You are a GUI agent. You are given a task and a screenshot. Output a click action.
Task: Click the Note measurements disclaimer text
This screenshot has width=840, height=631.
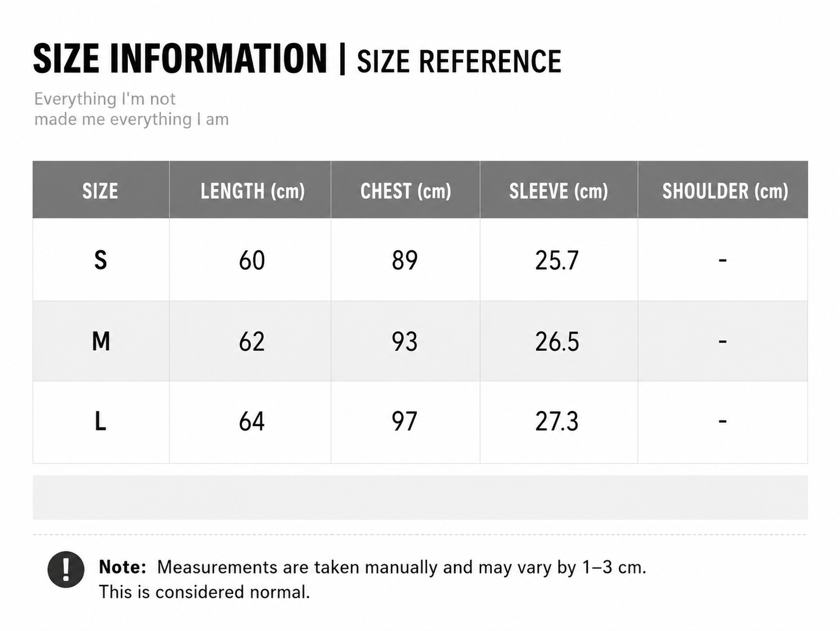373,579
